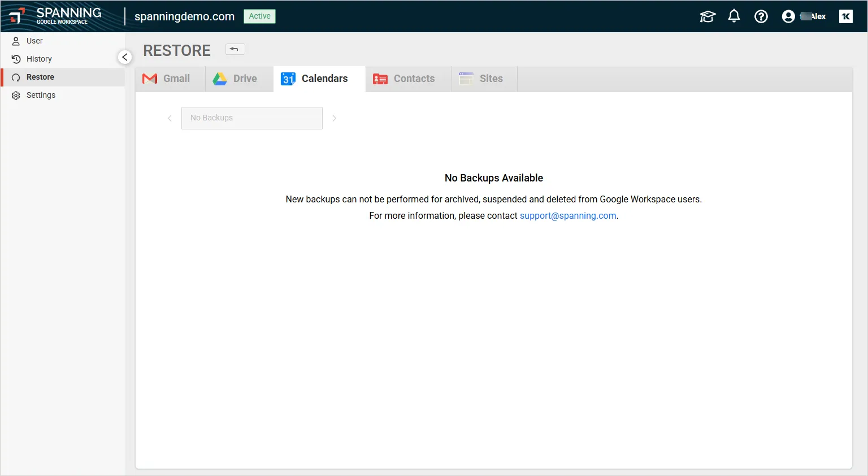Switch to the Gmail tab
868x476 pixels.
167,79
